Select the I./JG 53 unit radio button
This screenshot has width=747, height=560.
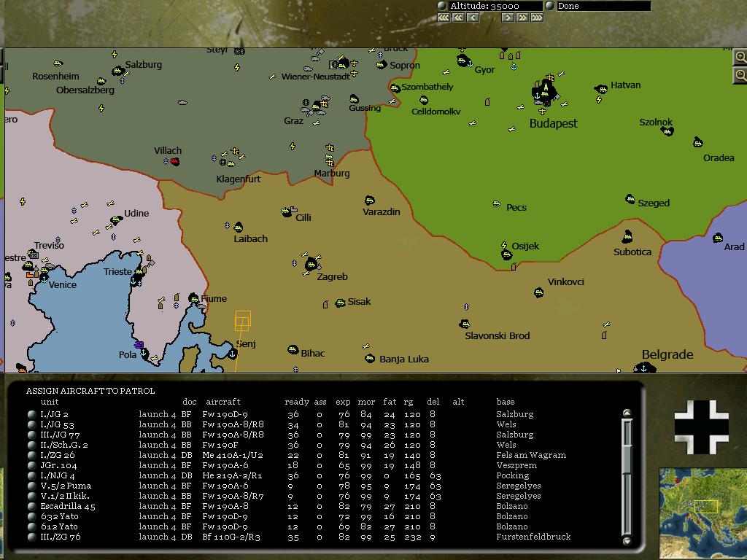[32, 425]
